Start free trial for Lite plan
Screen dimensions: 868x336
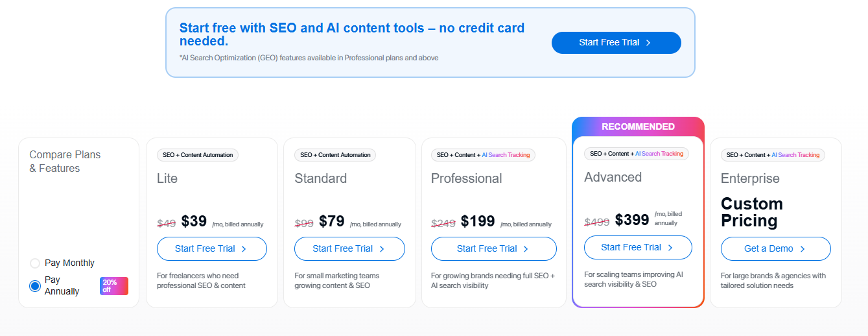[x=212, y=249]
